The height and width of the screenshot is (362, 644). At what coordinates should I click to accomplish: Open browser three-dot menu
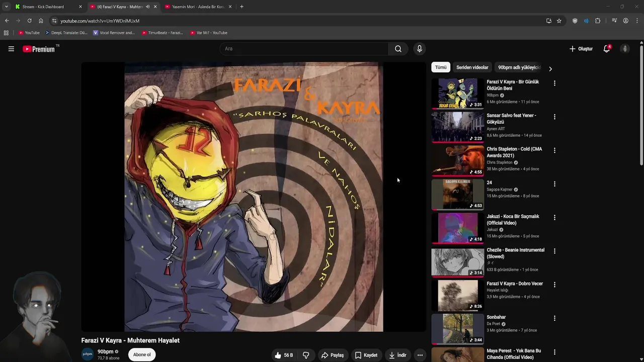(x=637, y=21)
